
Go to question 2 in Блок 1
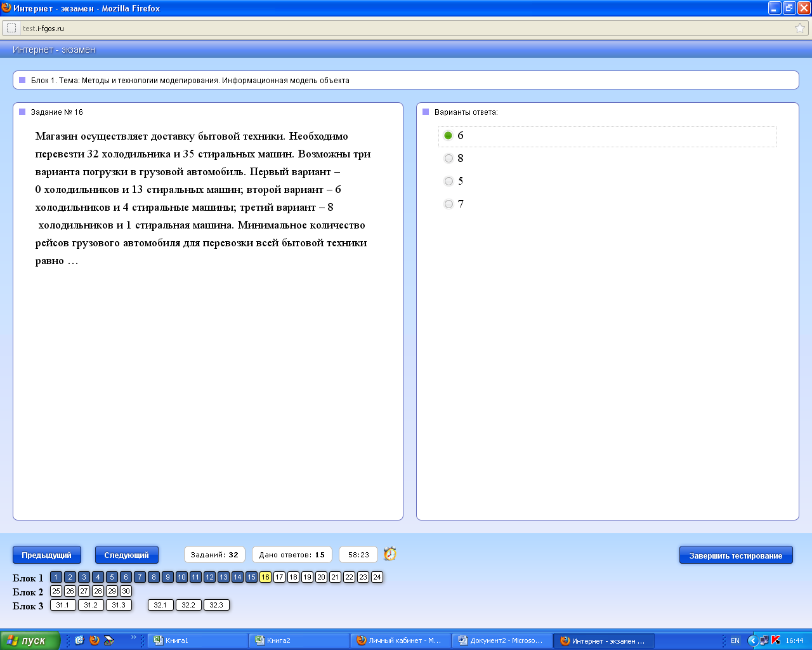(x=70, y=577)
